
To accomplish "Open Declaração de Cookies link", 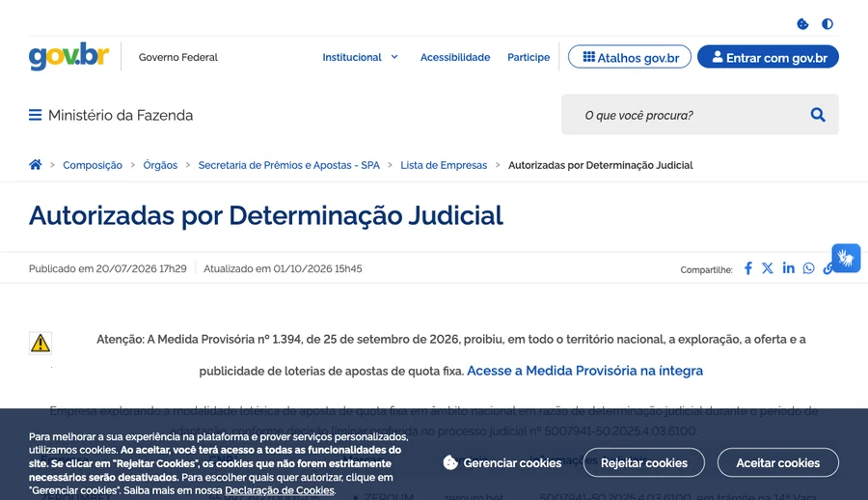I will coord(279,490).
